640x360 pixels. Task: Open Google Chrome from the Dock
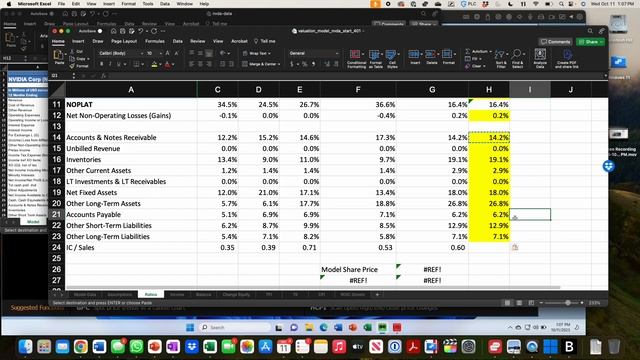[x=81, y=347]
